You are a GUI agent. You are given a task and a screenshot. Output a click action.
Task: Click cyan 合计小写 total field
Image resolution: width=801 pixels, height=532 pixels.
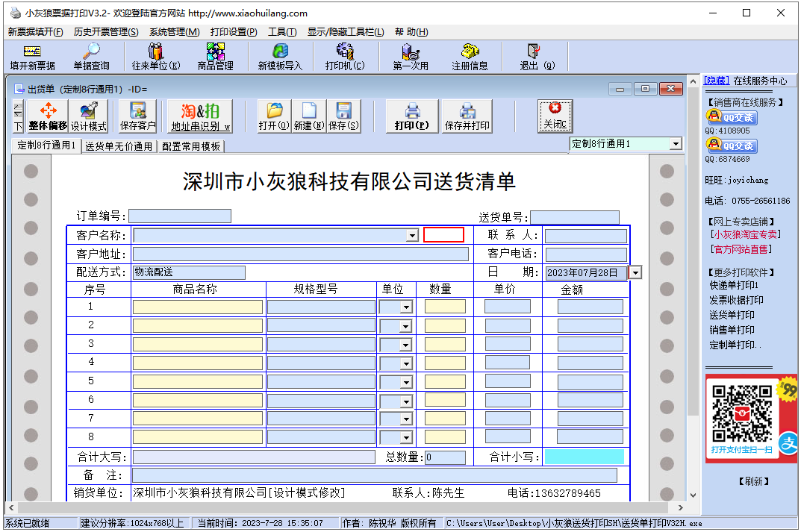point(585,457)
